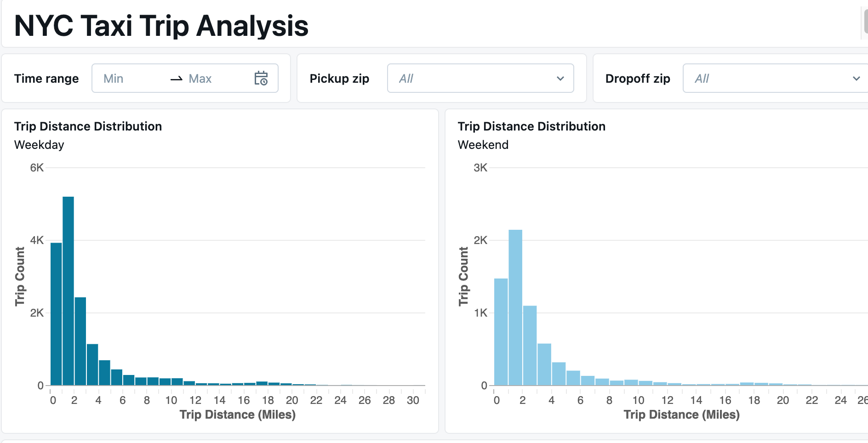The height and width of the screenshot is (443, 868).
Task: Expand the Dropoff zip chevron arrow
Action: 857,79
